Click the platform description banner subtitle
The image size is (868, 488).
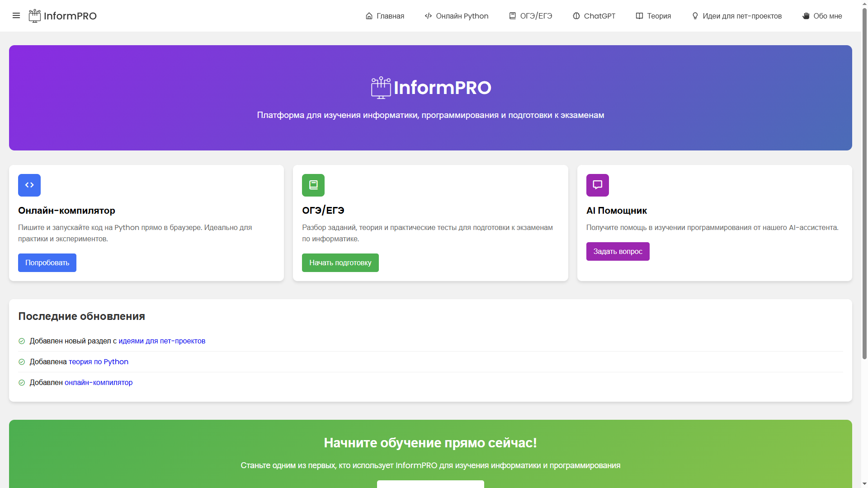430,115
